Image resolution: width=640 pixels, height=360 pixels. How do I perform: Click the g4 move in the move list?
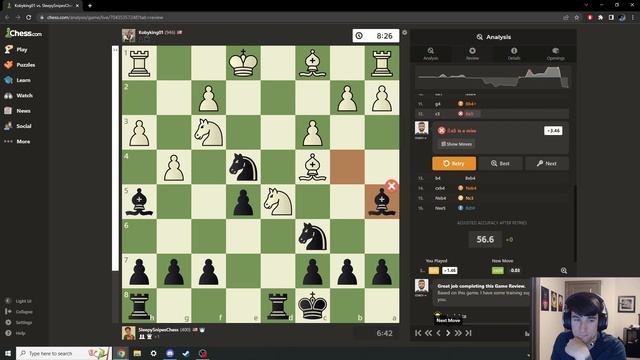pyautogui.click(x=438, y=104)
